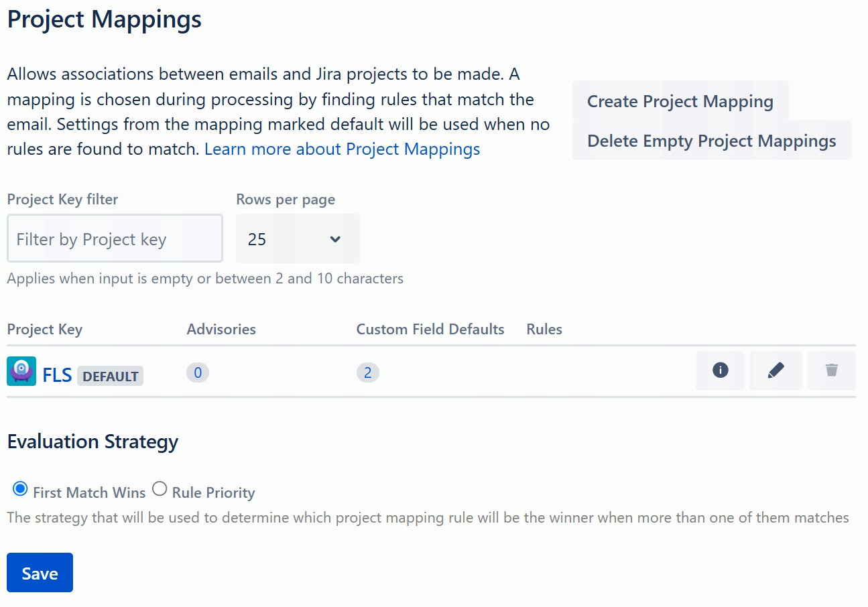Delete the FLS project mapping
This screenshot has height=607, width=868.
[x=830, y=370]
